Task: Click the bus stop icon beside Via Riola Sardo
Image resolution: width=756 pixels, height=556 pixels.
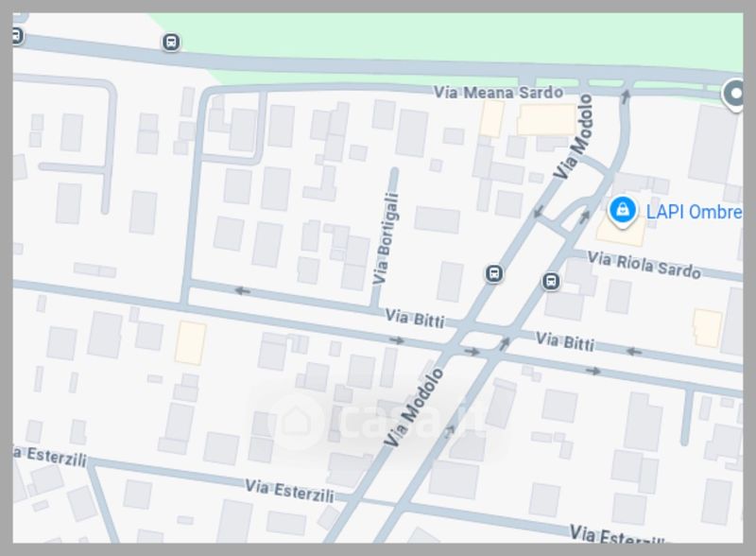Action: (551, 281)
